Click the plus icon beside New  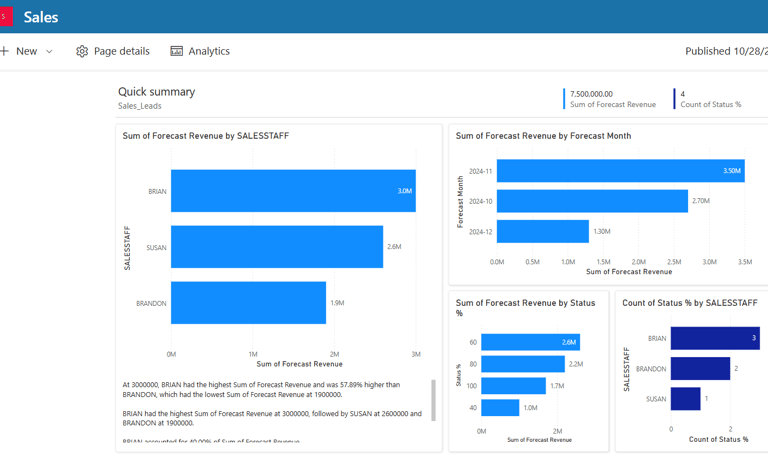pos(4,51)
